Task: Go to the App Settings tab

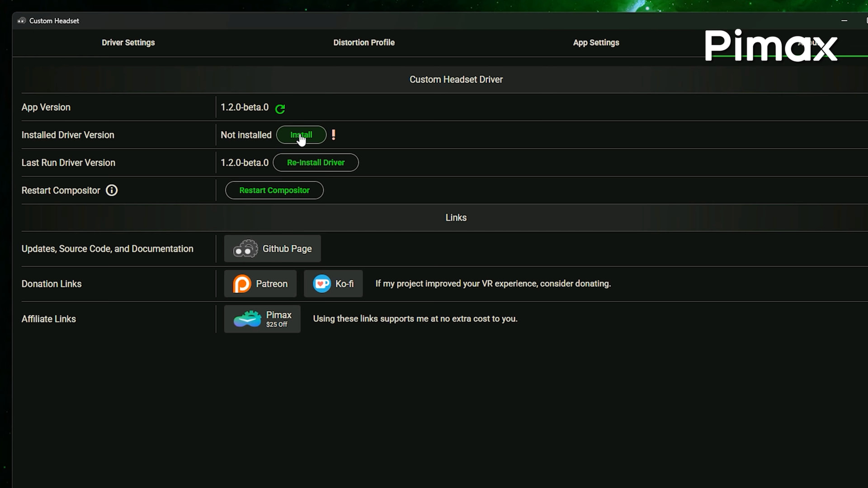Action: [x=596, y=43]
